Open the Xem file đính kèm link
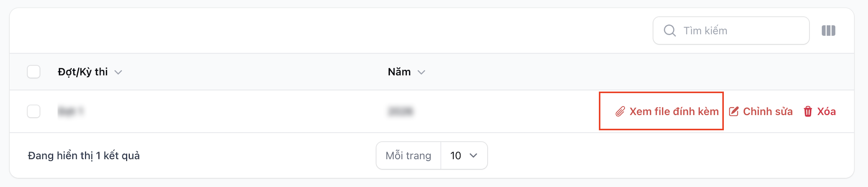This screenshot has height=187, width=868. (x=674, y=112)
